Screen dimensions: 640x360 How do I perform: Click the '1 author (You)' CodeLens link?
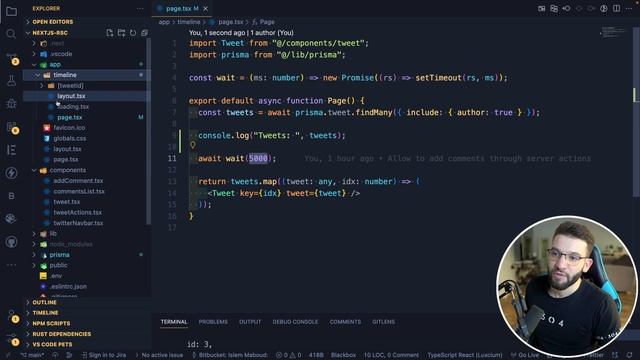point(272,33)
